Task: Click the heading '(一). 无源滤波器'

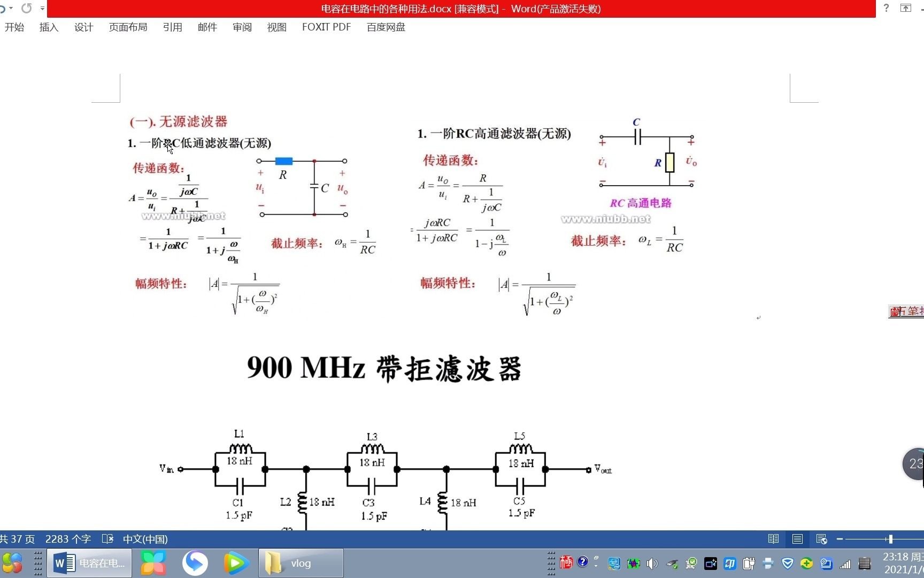Action: point(179,121)
